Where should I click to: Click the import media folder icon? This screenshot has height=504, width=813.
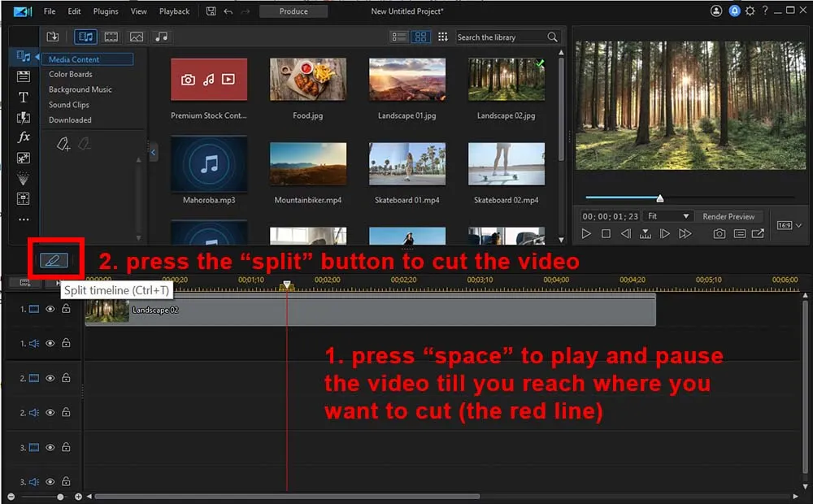click(x=53, y=37)
